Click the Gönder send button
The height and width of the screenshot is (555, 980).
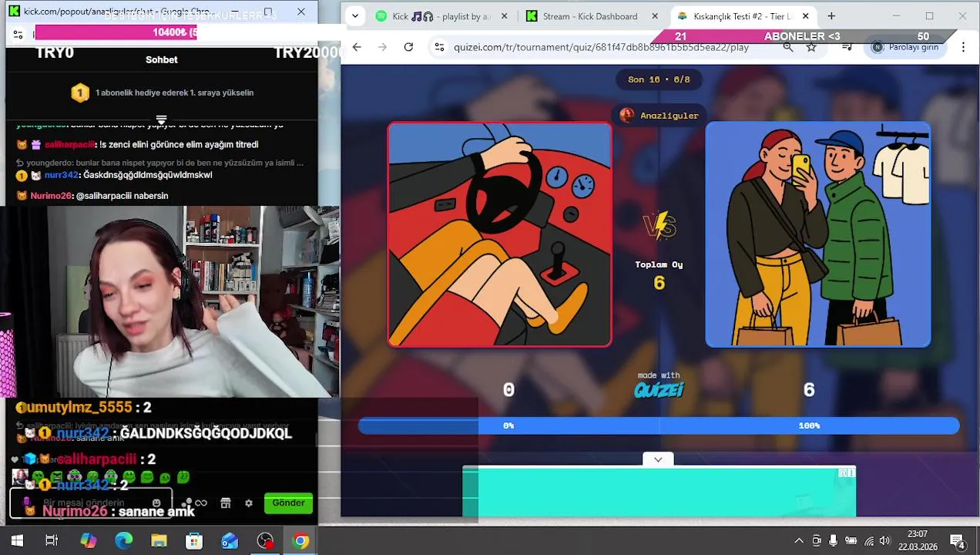tap(288, 503)
